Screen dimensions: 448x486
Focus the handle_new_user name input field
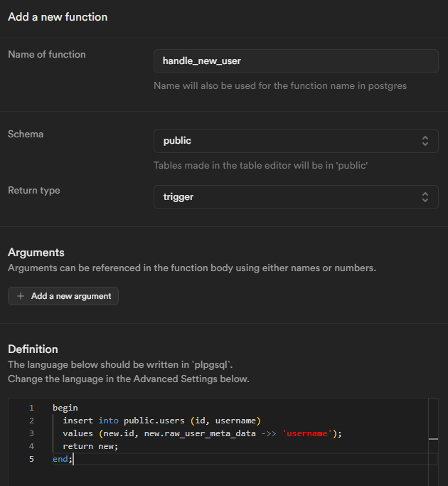tap(295, 61)
